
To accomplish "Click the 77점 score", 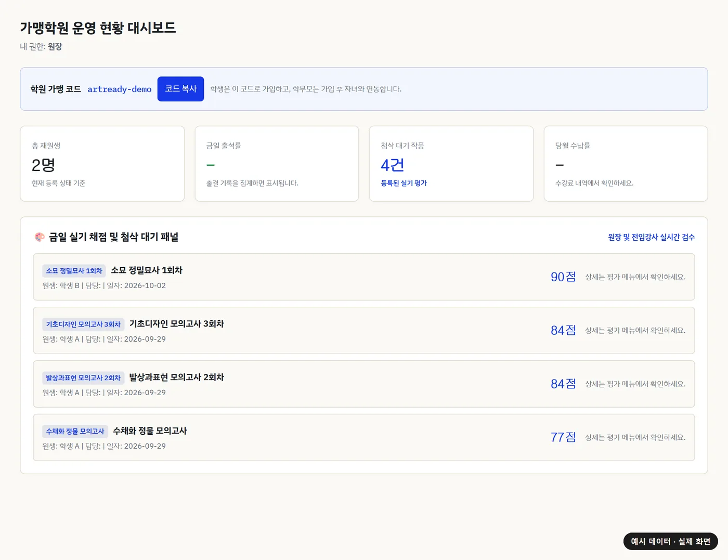I will click(563, 437).
